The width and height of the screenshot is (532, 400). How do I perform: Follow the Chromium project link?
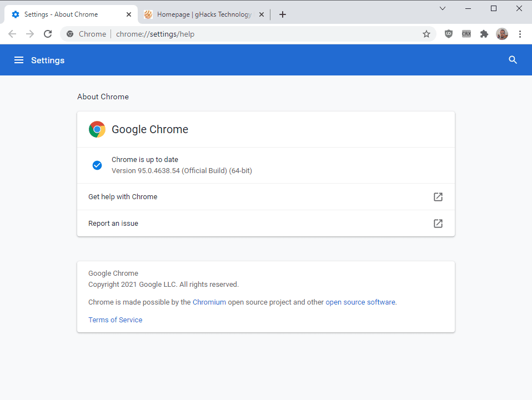(209, 302)
